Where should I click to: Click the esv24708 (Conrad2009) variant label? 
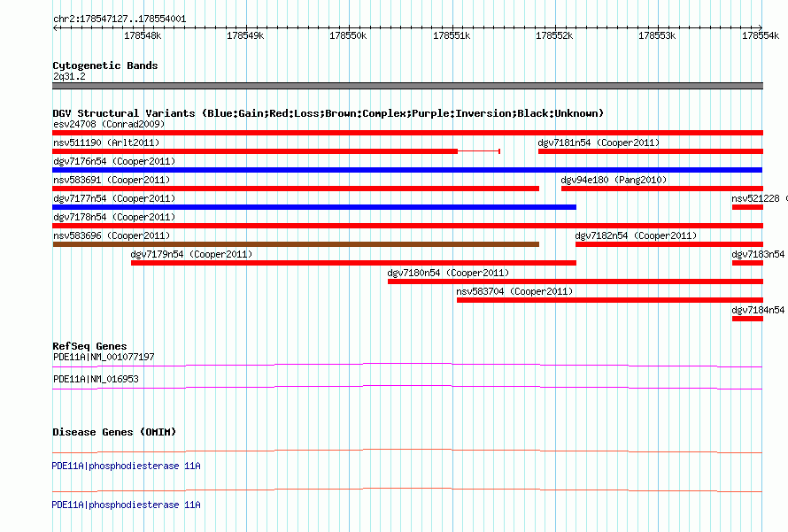(109, 124)
